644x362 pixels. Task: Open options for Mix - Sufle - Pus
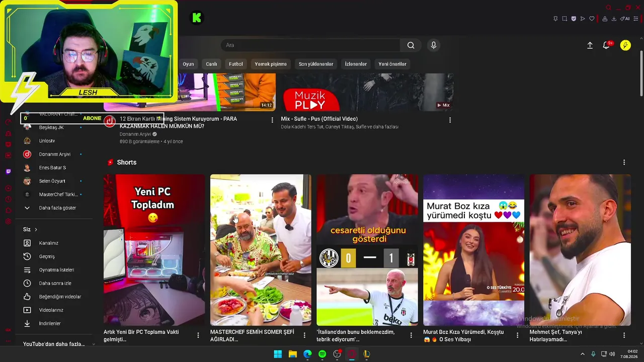450,120
